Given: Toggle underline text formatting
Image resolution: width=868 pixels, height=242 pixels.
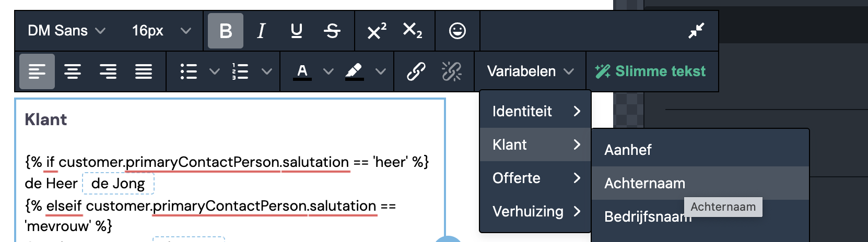Looking at the screenshot, I should 297,31.
